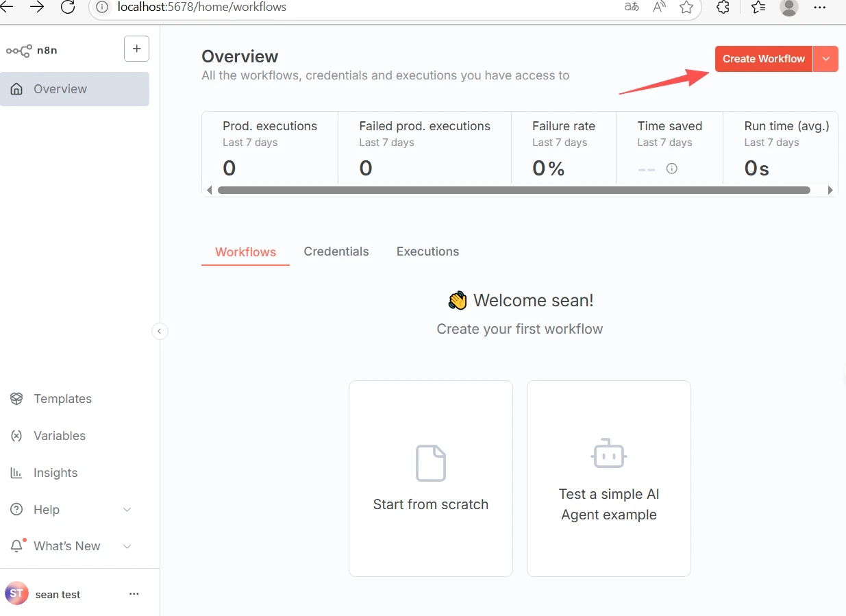The width and height of the screenshot is (846, 616).
Task: Click the What's New bell icon
Action: tap(17, 546)
